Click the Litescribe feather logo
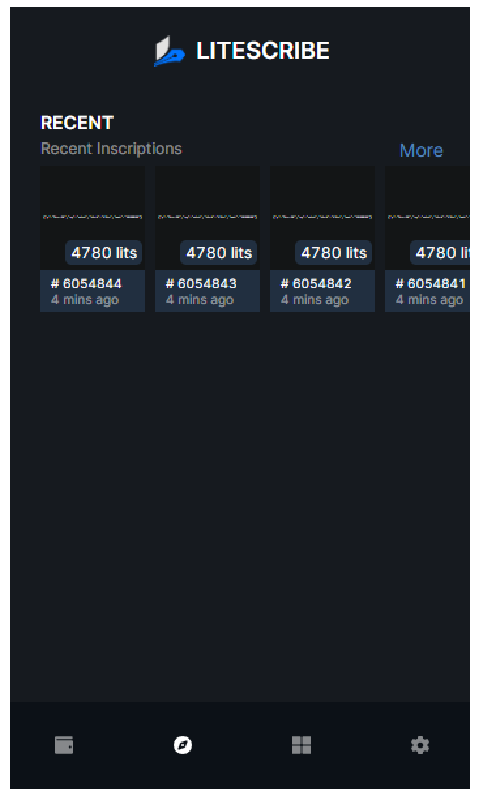 [169, 51]
